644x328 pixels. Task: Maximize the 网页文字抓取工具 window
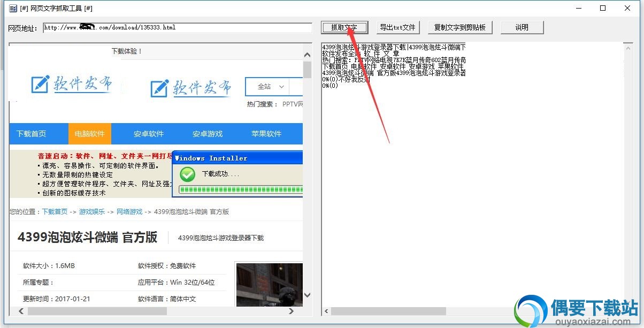(603, 8)
